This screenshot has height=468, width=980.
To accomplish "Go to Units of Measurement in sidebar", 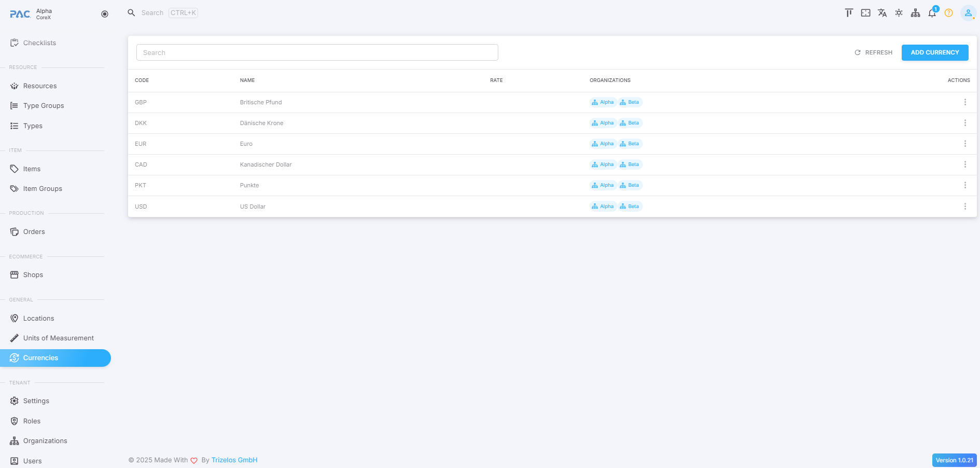I will (58, 338).
